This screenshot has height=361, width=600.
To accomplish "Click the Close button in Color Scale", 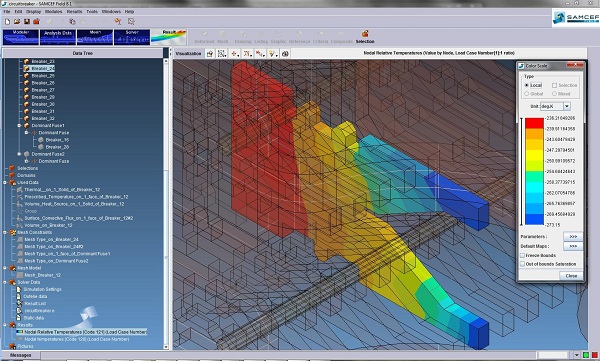I will pyautogui.click(x=571, y=276).
